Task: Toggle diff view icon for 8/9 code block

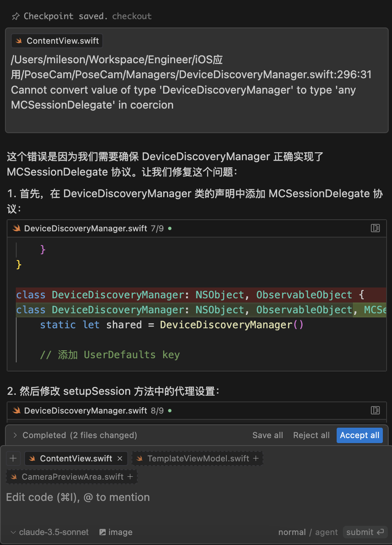Action: tap(375, 410)
